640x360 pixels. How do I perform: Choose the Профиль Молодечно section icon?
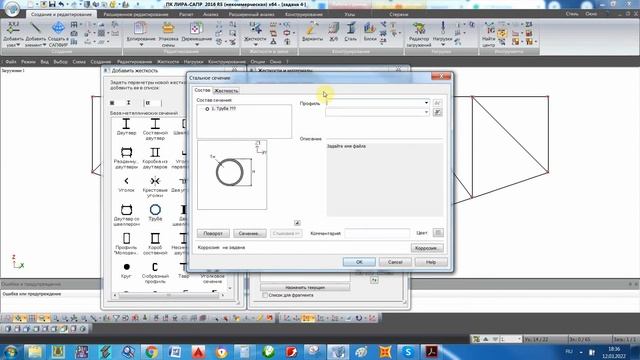coord(126,238)
